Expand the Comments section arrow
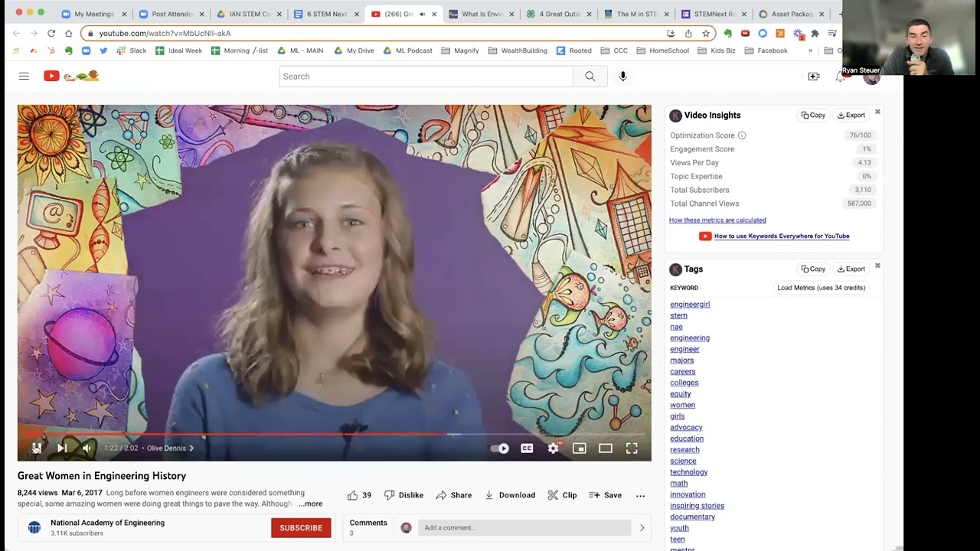980x551 pixels. (642, 528)
